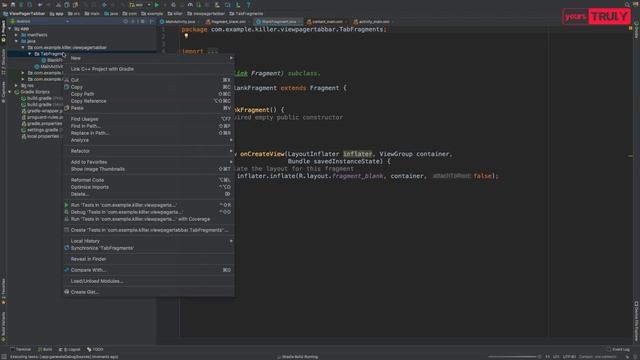Choose Create 'Tests in ...TabFragments'... entry
The height and width of the screenshot is (360, 640).
point(149,230)
